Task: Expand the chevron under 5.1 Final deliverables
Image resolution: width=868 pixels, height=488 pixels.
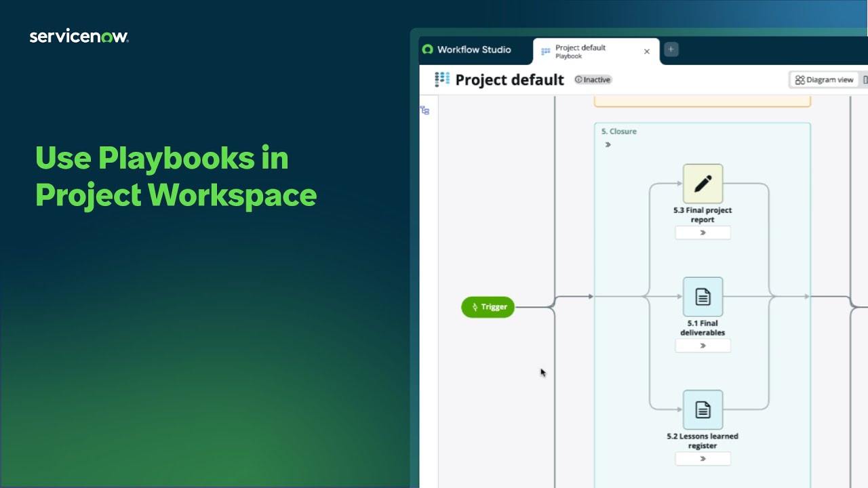Action: [703, 345]
